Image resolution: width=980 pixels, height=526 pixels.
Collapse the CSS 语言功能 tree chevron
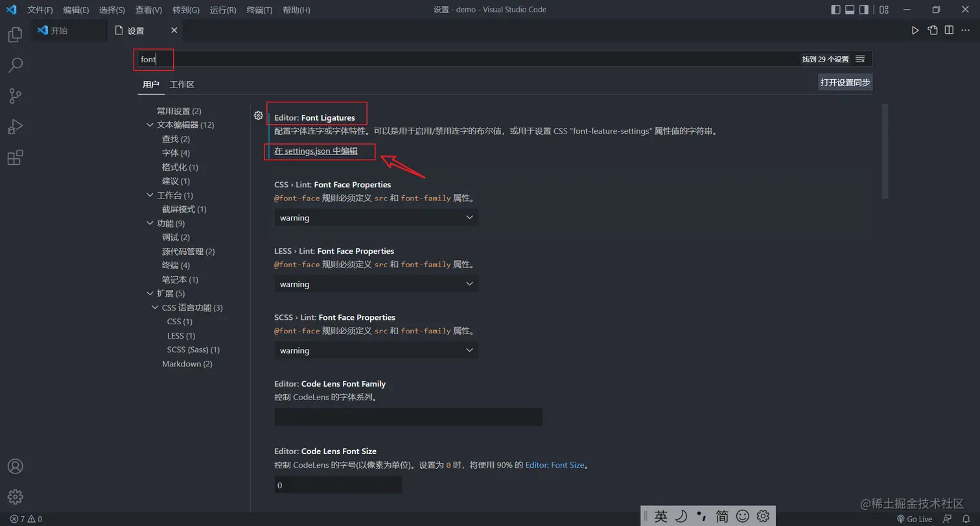tap(156, 307)
